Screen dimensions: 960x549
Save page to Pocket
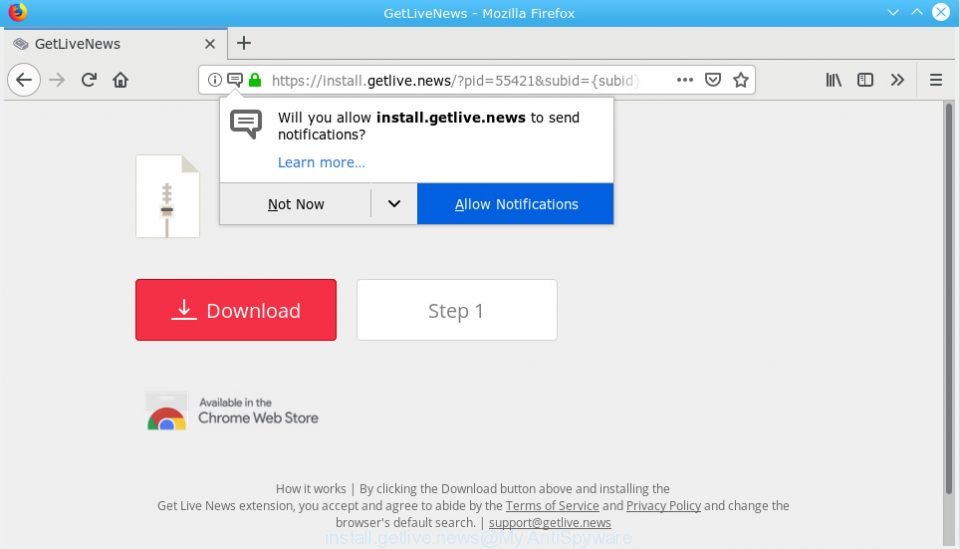pyautogui.click(x=713, y=80)
